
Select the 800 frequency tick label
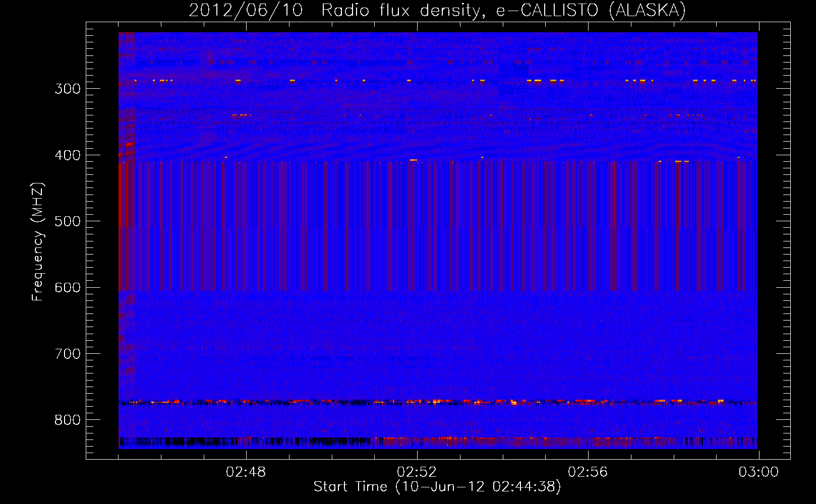[x=68, y=420]
